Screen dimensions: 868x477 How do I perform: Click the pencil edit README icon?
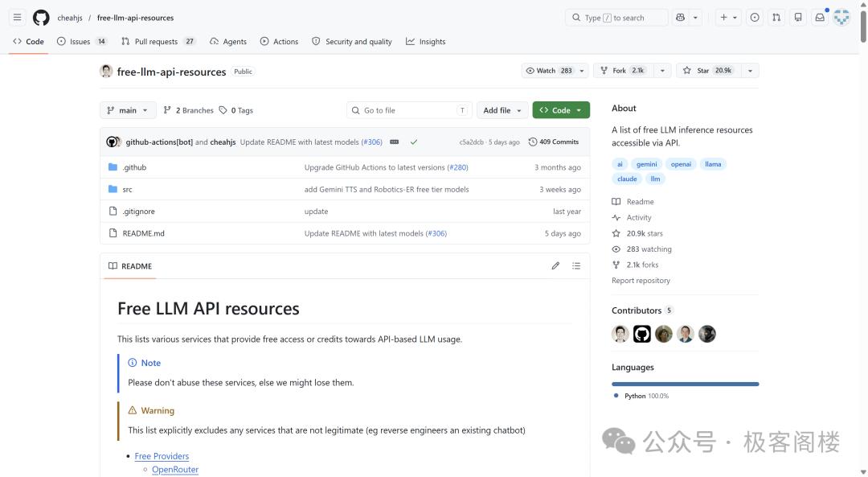pyautogui.click(x=556, y=266)
